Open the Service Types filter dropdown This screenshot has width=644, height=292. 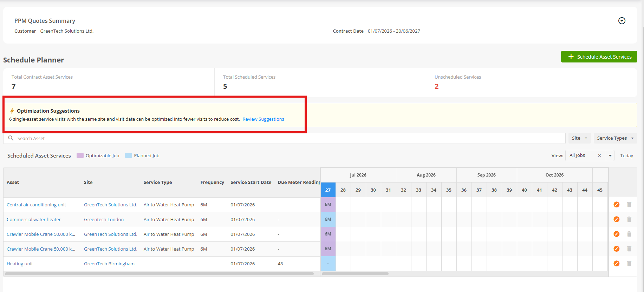615,138
